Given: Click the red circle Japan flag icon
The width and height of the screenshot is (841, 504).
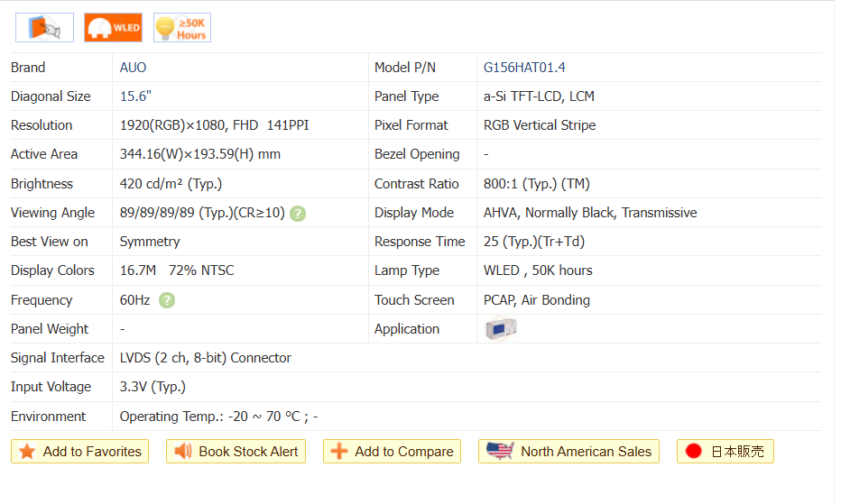Looking at the screenshot, I should 693,452.
